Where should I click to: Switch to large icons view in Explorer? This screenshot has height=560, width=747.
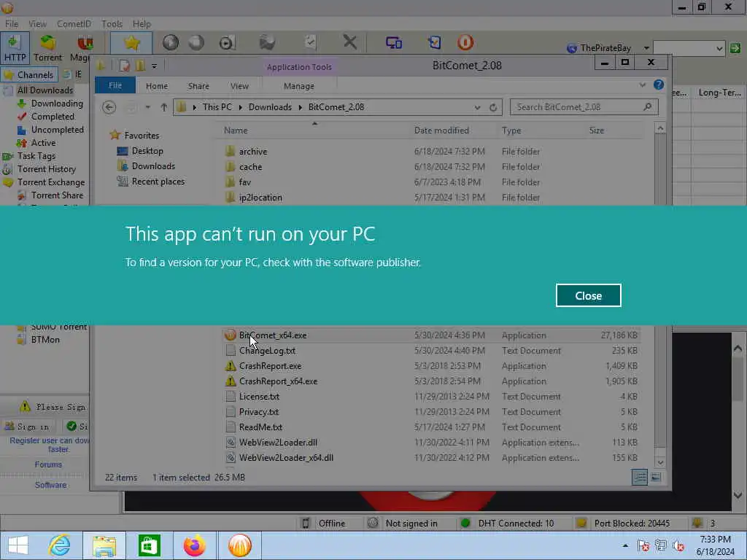pos(656,477)
